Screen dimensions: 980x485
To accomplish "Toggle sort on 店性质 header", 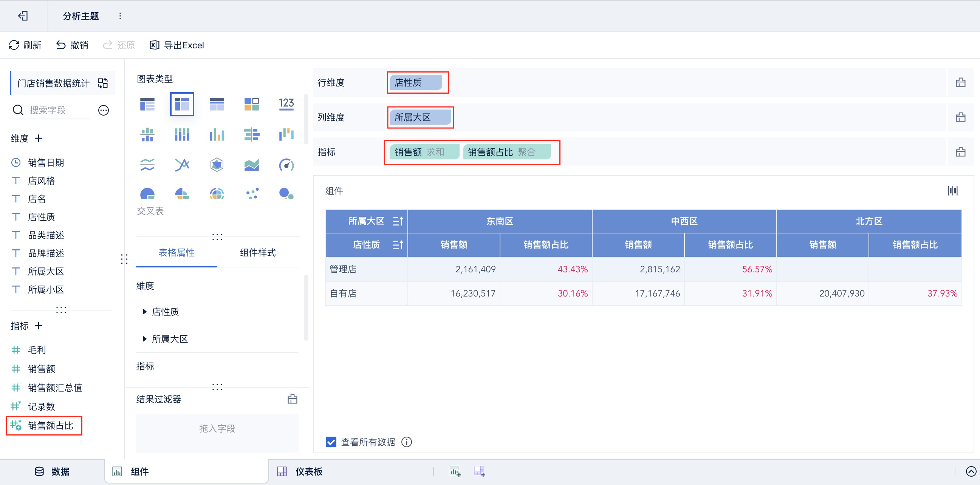I will click(398, 245).
